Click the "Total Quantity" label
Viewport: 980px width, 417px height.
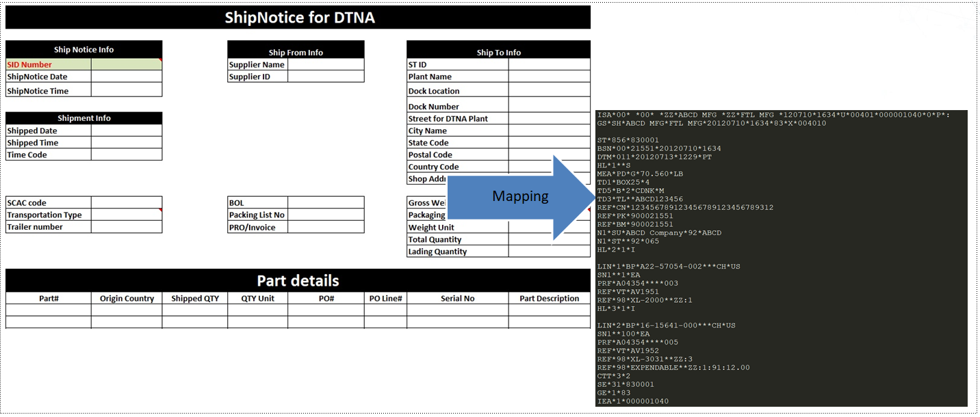point(435,239)
